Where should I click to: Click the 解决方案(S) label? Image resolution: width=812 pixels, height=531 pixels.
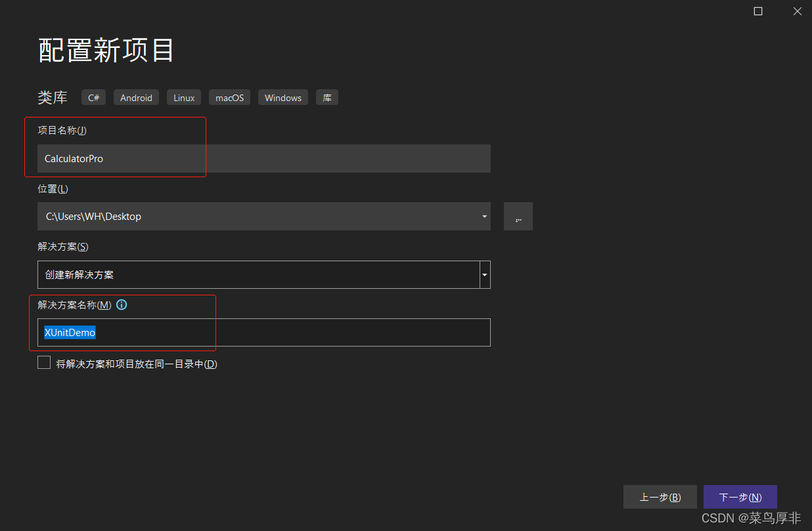tap(63, 246)
